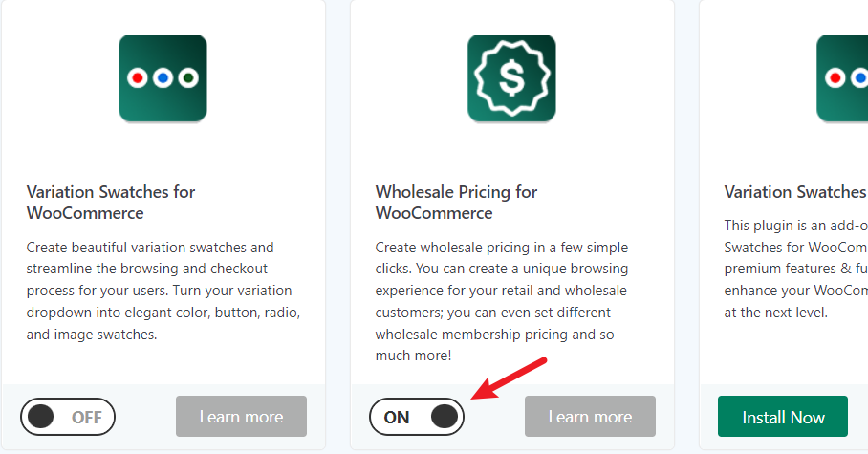The height and width of the screenshot is (454, 868).
Task: Click the cut-off Variation Swatches title on right
Action: pyautogui.click(x=795, y=192)
